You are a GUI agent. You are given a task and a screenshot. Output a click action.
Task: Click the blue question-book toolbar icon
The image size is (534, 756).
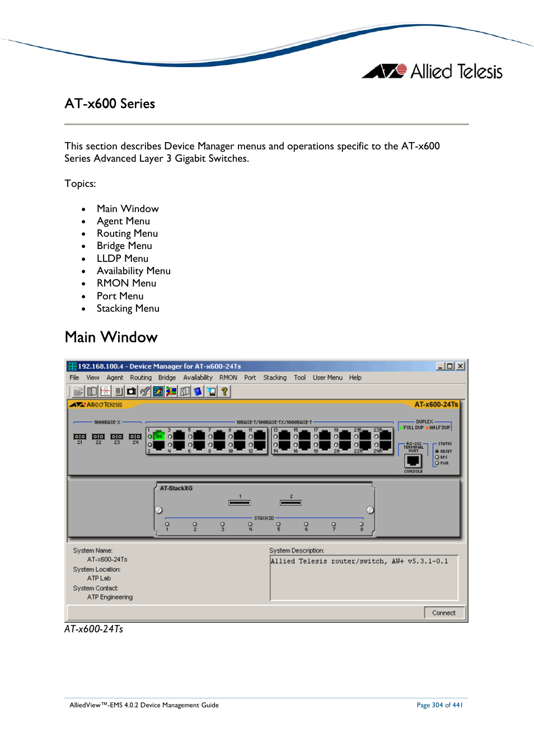point(198,392)
